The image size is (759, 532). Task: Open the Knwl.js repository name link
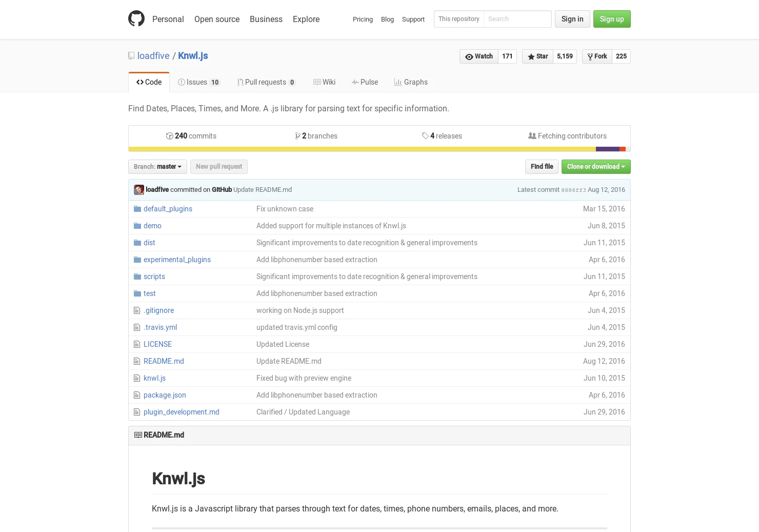193,56
